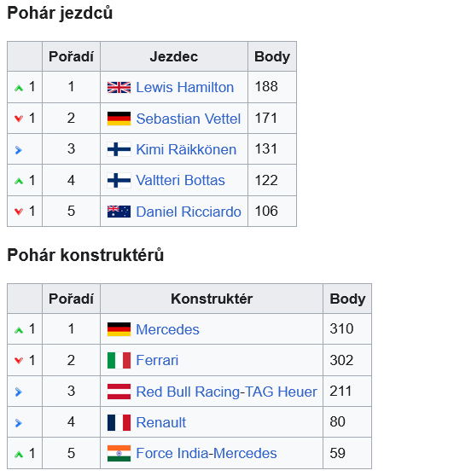The image size is (454, 476).
Task: Click the German flag beside Sebastian Vettel
Action: point(119,119)
